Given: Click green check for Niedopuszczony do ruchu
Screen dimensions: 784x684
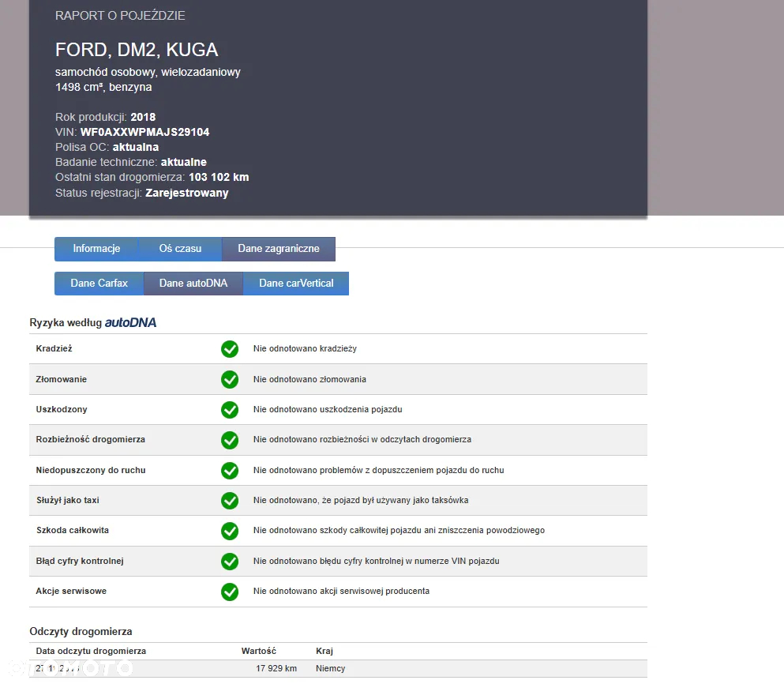Looking at the screenshot, I should [x=230, y=470].
